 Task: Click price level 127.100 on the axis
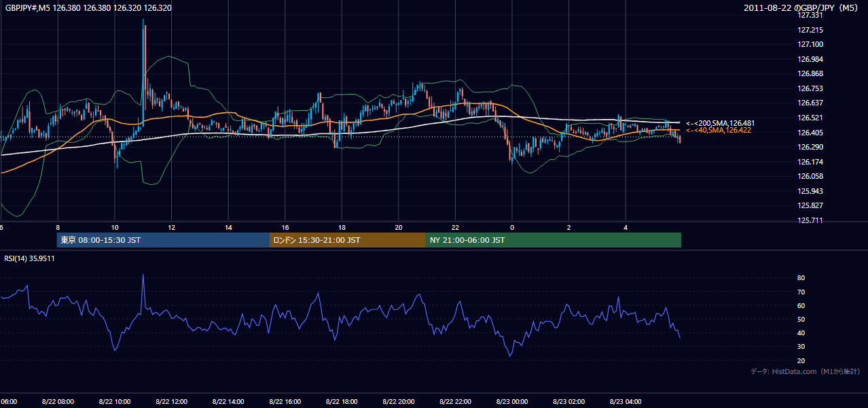pos(810,44)
